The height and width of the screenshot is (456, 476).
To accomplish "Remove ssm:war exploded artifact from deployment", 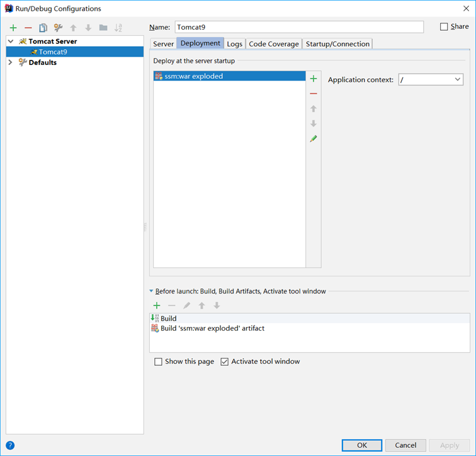I will (x=314, y=93).
